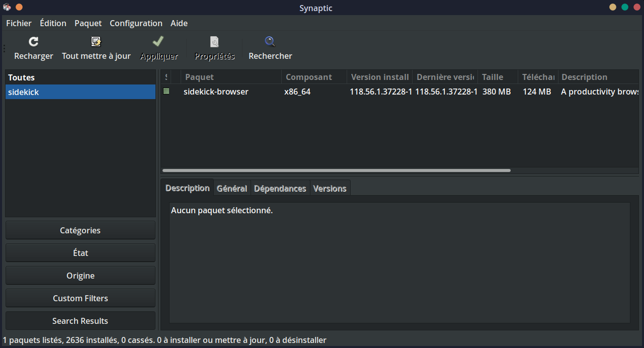Switch to the Dépendances tab

[x=280, y=188]
